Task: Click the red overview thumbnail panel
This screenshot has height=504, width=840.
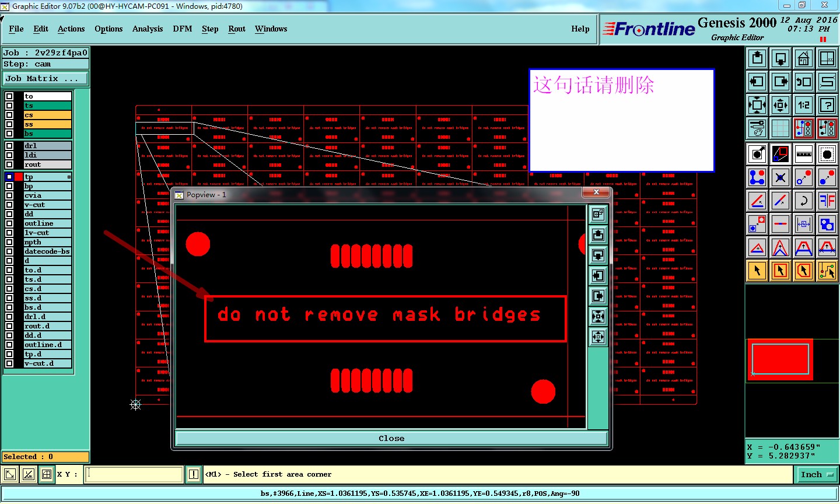Action: (780, 359)
